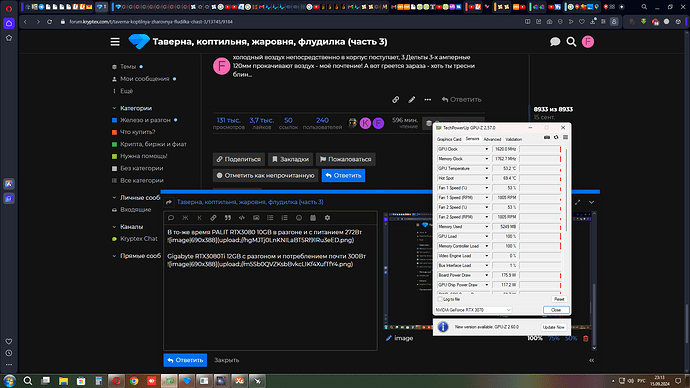
Task: Click the blockquote icon in editor toolbar
Action: click(x=228, y=218)
